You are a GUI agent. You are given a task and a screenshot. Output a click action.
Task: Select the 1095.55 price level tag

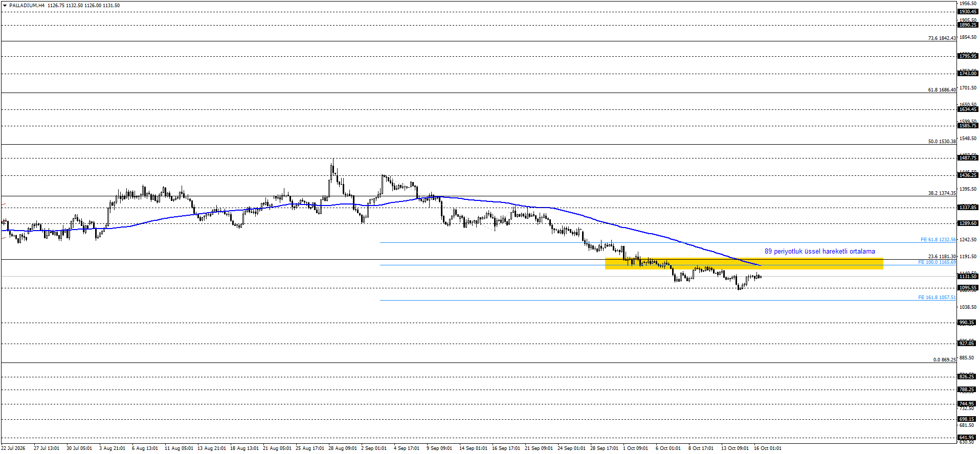[967, 288]
